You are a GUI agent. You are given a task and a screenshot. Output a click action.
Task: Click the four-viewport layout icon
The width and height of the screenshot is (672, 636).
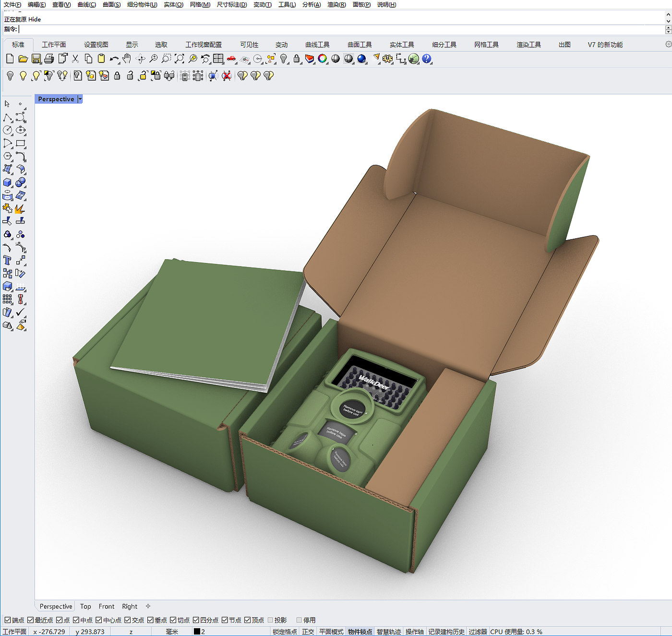218,59
